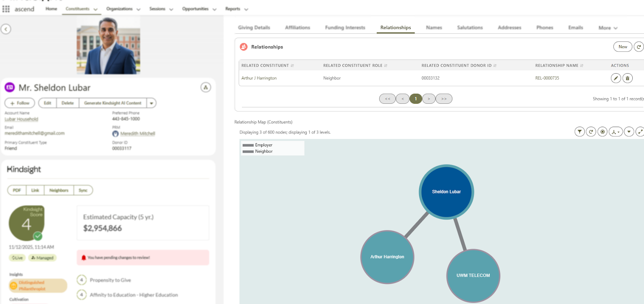Screen dimensions: 644x304
Task: Expand the Sessions nav dropdown chevron
Action: (x=171, y=9)
